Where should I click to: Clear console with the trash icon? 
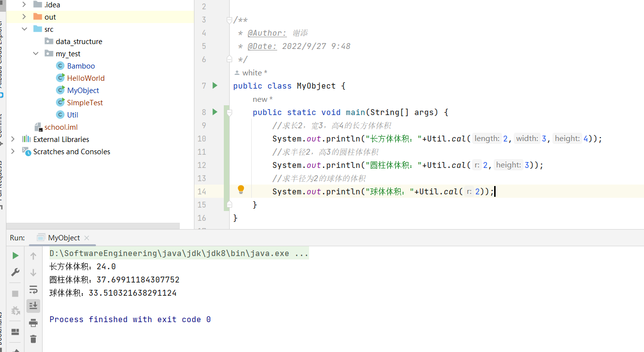coord(33,339)
